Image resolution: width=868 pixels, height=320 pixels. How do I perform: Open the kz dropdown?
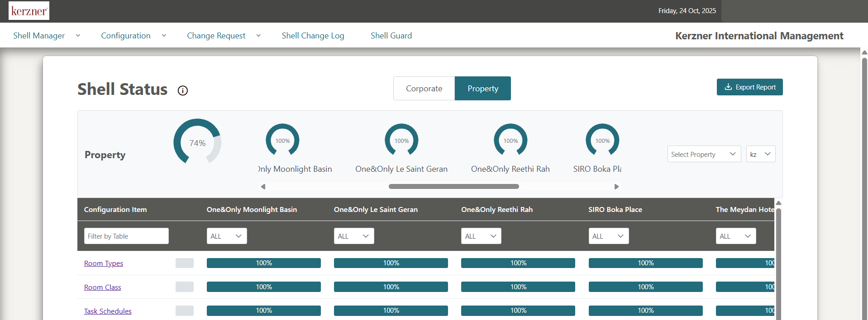(x=760, y=154)
